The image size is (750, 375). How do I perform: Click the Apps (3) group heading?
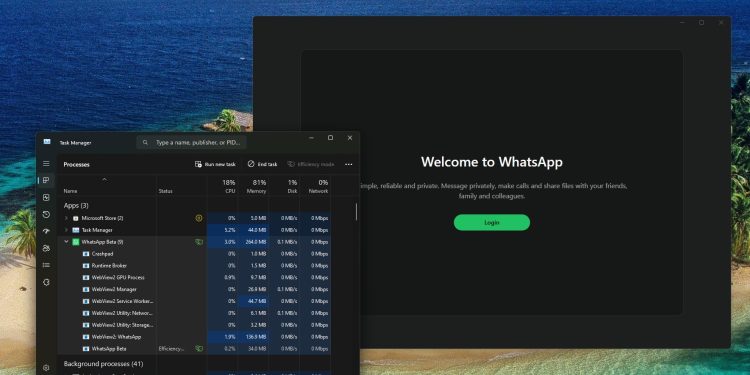[76, 205]
